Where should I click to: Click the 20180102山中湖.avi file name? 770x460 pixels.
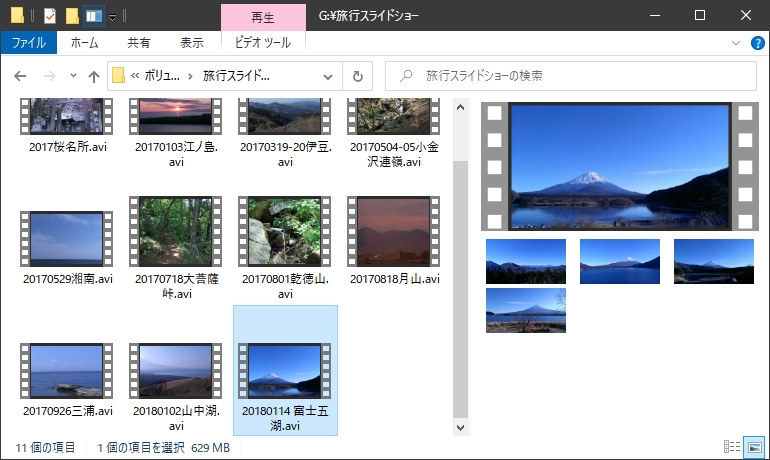176,418
